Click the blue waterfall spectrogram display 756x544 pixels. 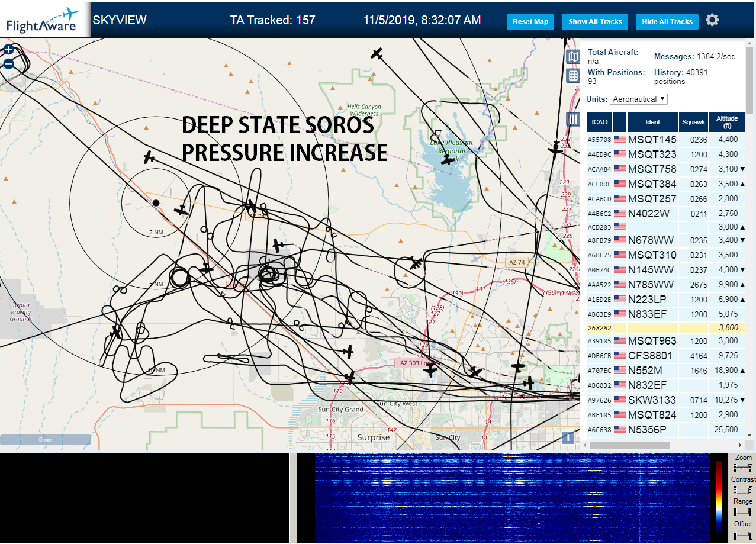(511, 498)
